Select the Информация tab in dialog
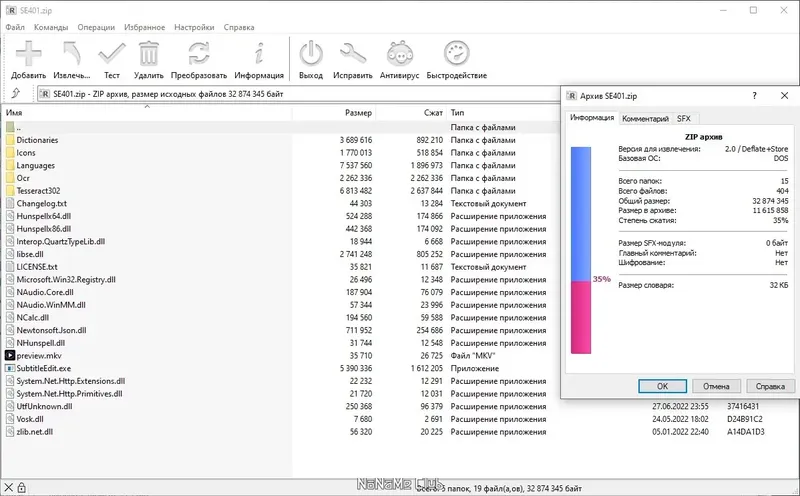This screenshot has width=800, height=496. tap(592, 117)
